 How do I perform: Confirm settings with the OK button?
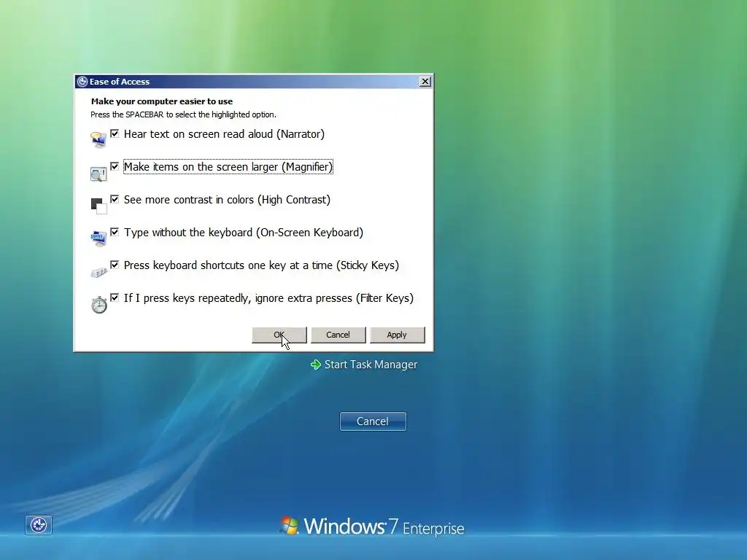[x=279, y=335]
